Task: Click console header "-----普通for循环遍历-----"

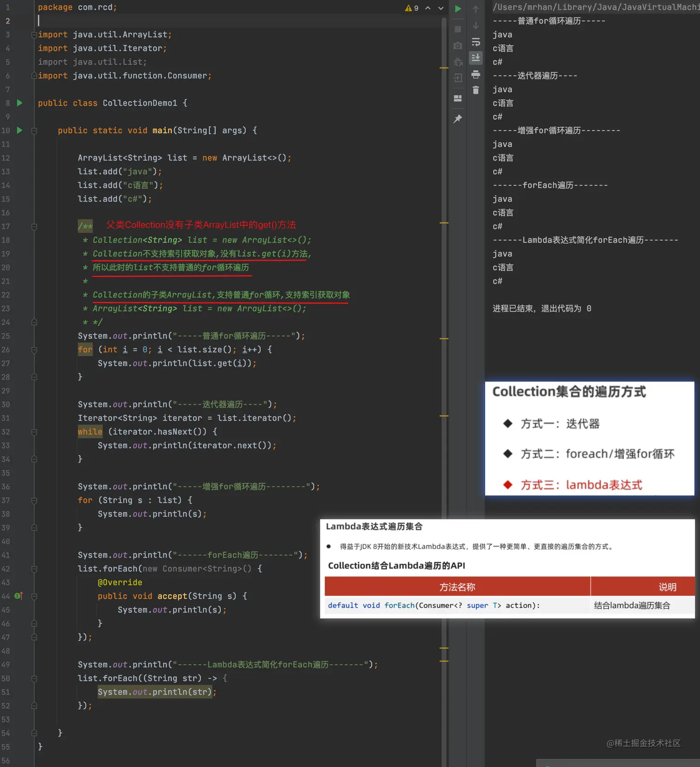Action: coord(549,21)
